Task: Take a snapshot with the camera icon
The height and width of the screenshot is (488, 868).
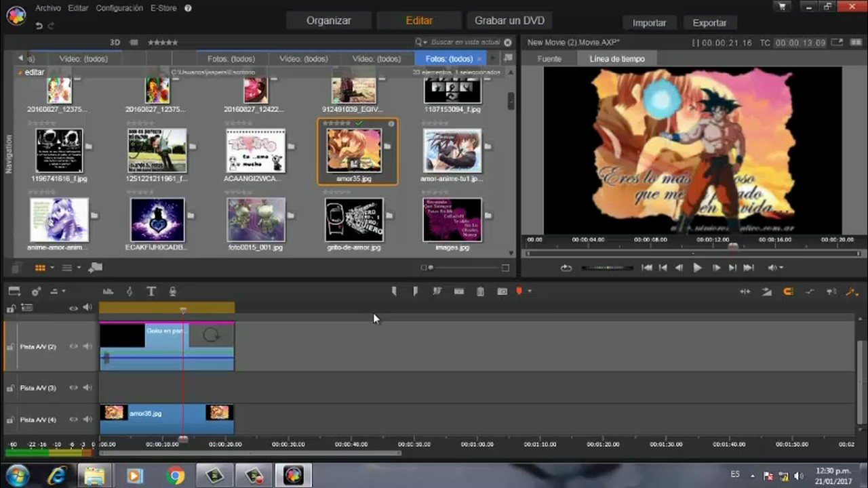Action: coord(502,291)
